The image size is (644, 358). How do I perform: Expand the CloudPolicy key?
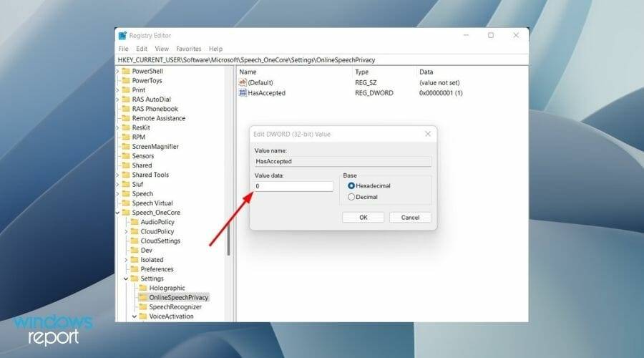pyautogui.click(x=126, y=232)
